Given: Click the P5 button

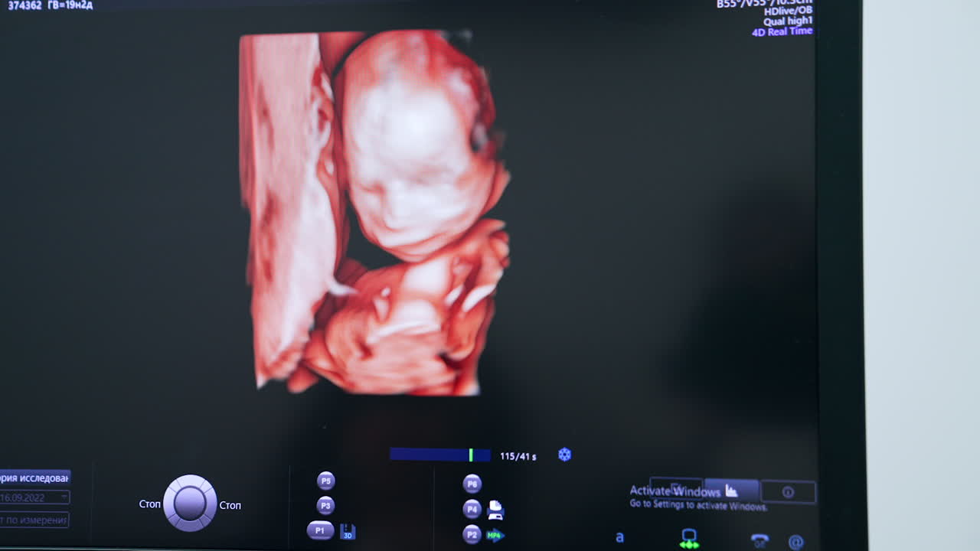Looking at the screenshot, I should click(x=326, y=481).
